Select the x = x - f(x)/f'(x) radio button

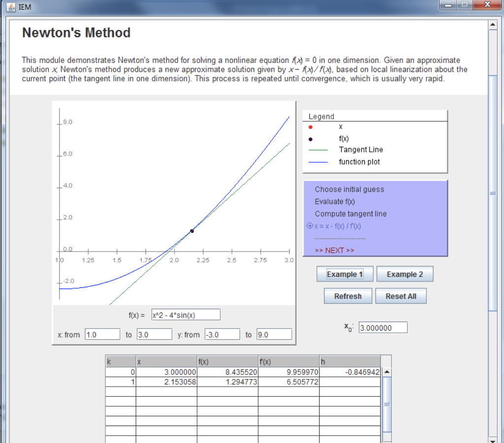pos(310,226)
